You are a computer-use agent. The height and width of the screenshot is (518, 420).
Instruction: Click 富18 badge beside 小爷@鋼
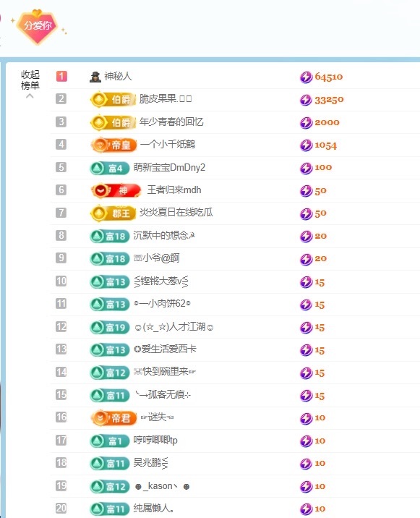pyautogui.click(x=110, y=258)
